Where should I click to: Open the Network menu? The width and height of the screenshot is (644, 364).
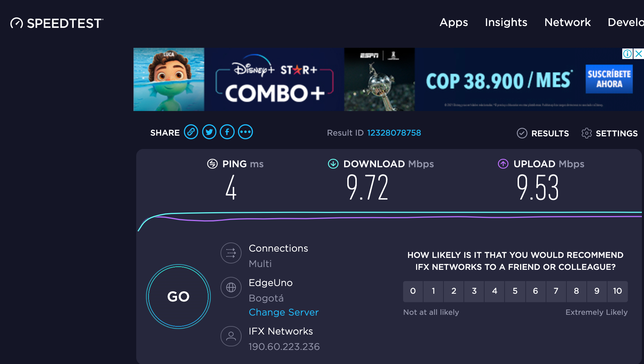(567, 22)
